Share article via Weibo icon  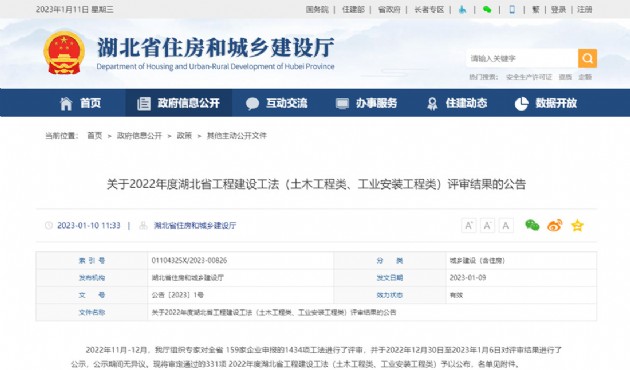[x=555, y=225]
